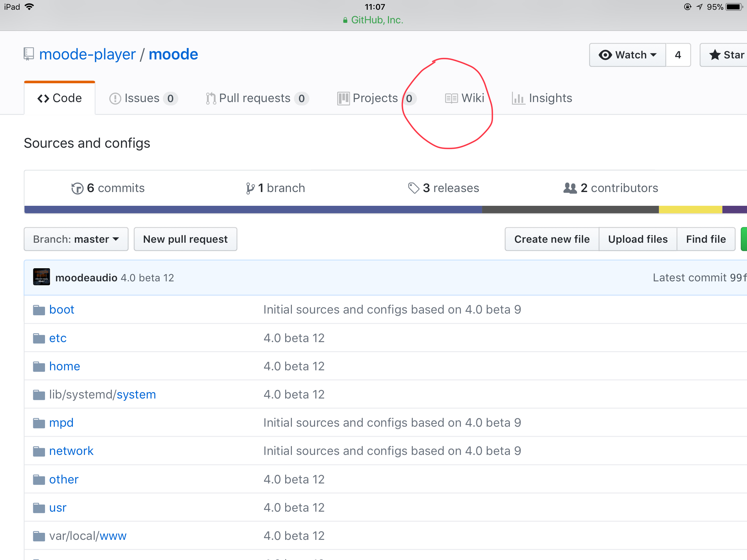Viewport: 747px width, 560px height.
Task: Click the Code brackets icon
Action: pos(43,99)
